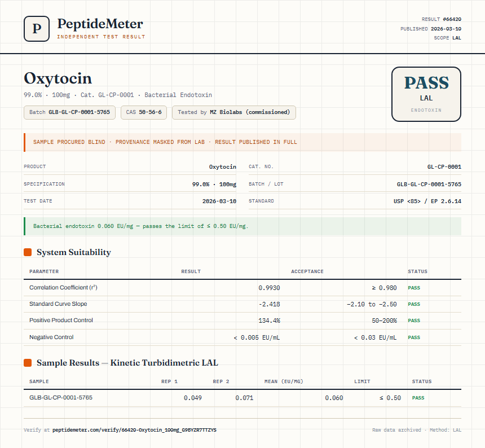Click the Correlation Coefficient (r²) row label
The width and height of the screenshot is (485, 448).
pos(63,287)
